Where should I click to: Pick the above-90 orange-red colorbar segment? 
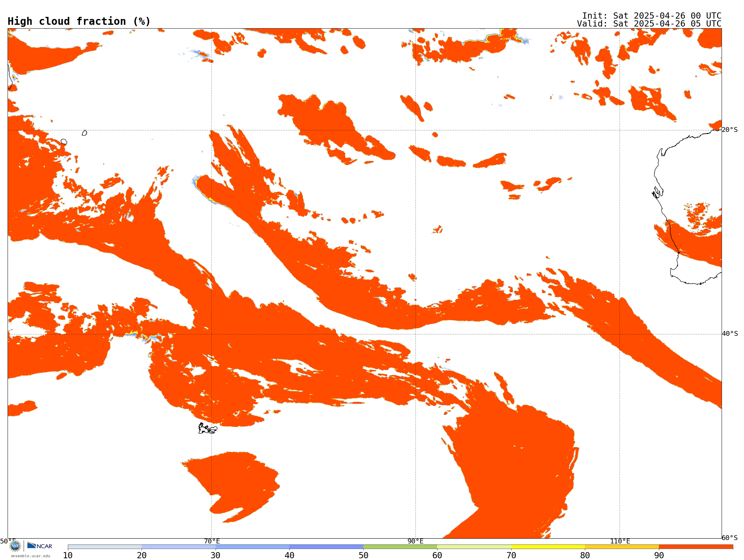(696, 547)
